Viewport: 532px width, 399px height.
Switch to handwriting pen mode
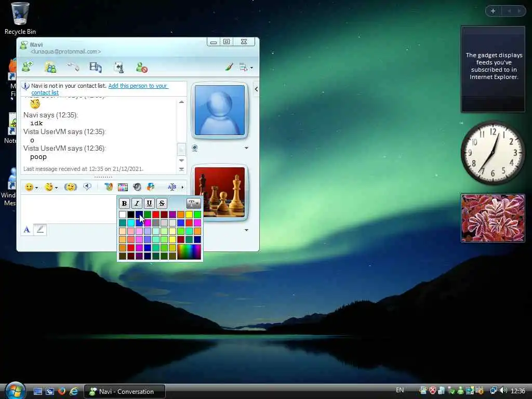(40, 230)
